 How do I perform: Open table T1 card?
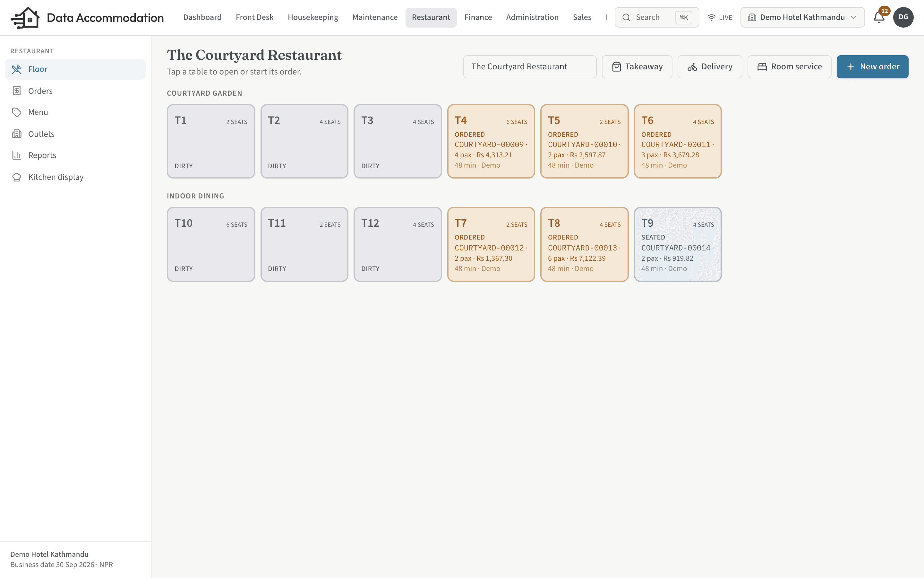point(211,141)
